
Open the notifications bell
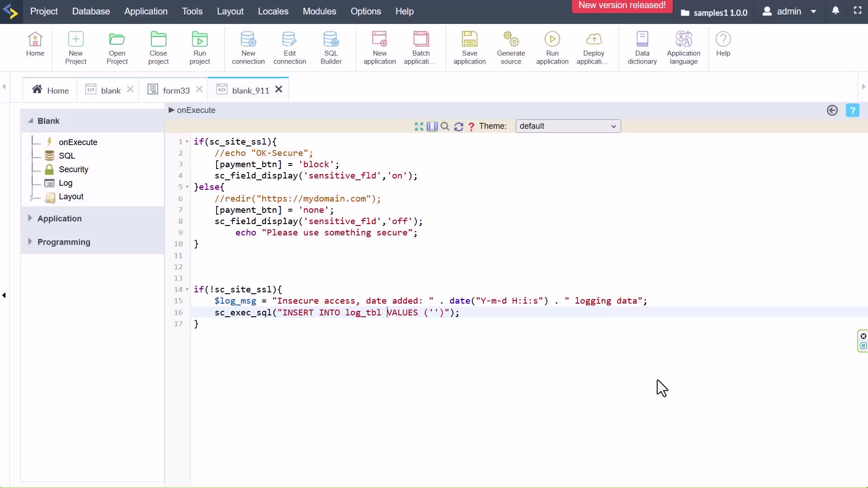[835, 10]
